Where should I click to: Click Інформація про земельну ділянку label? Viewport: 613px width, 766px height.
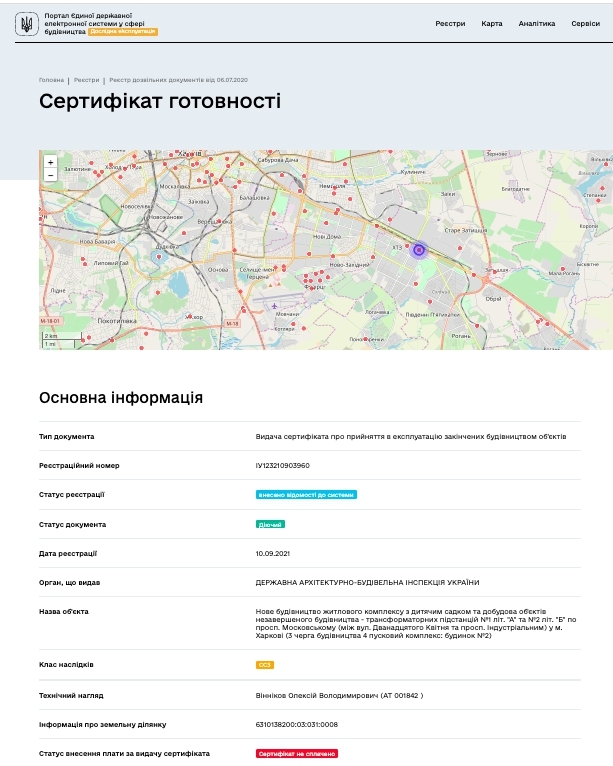click(x=103, y=724)
